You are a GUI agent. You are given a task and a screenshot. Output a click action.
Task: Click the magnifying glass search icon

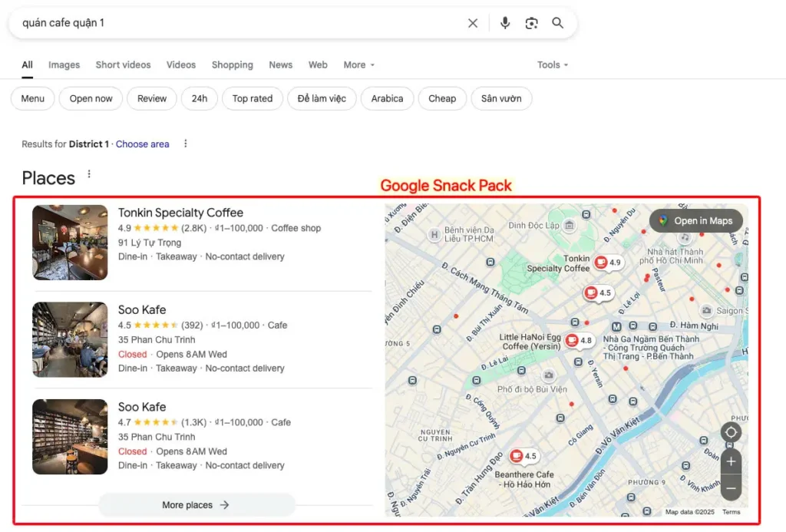[x=557, y=23]
